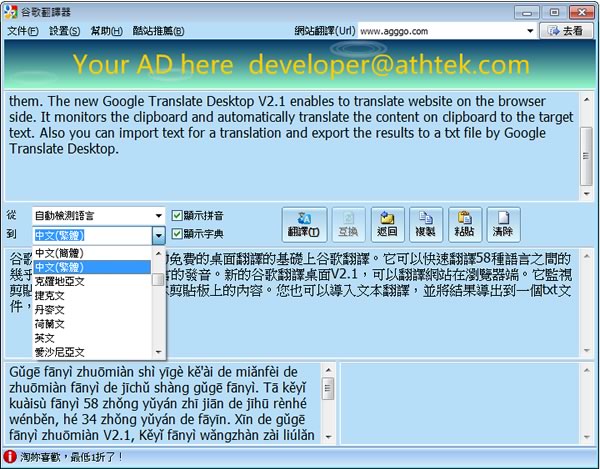Click the 網站翻譯(Url) label
600x469 pixels.
(x=324, y=31)
